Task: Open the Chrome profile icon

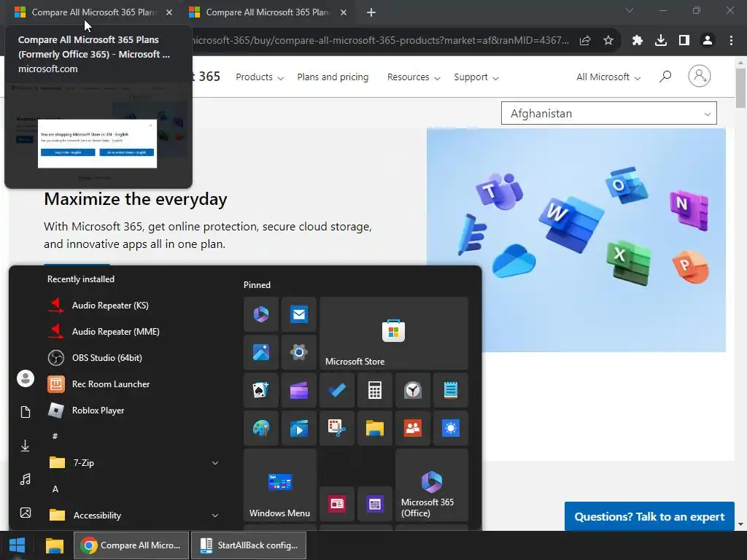Action: click(x=708, y=41)
